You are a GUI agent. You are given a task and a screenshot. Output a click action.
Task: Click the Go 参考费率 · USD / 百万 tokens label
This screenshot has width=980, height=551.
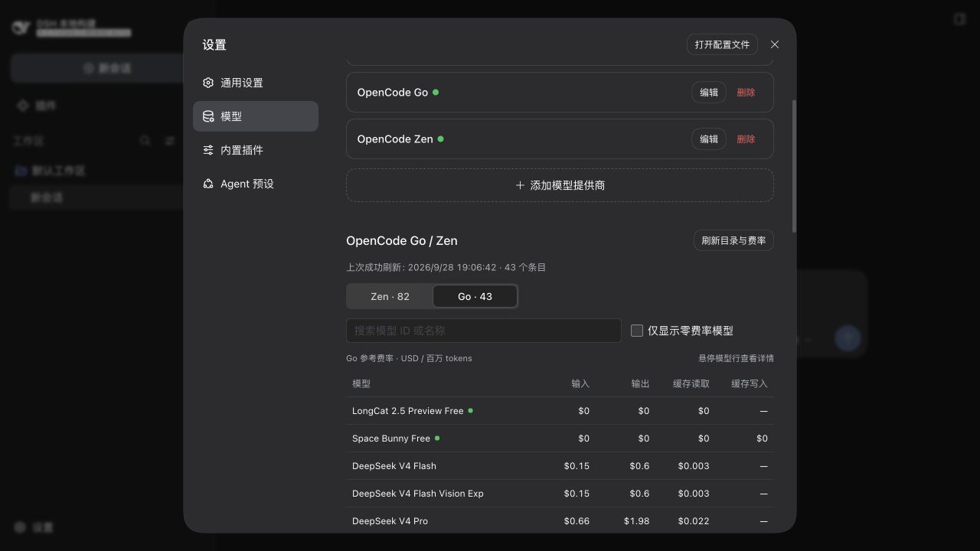pos(409,358)
